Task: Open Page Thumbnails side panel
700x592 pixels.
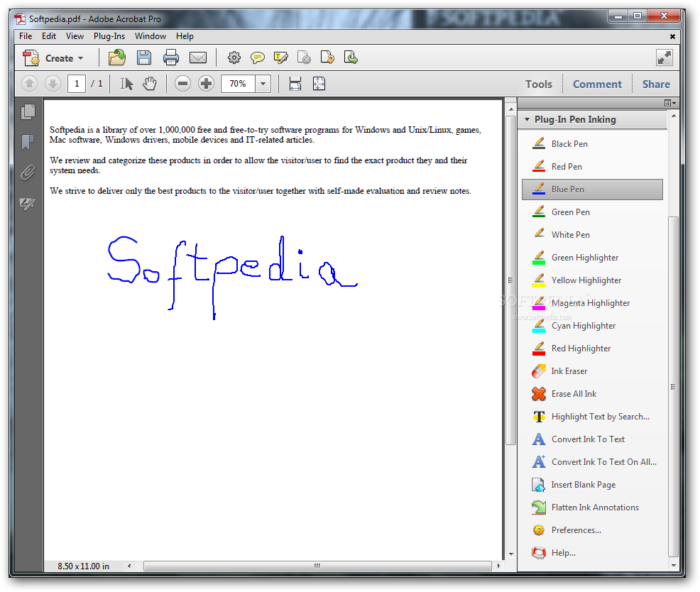Action: coord(28,111)
